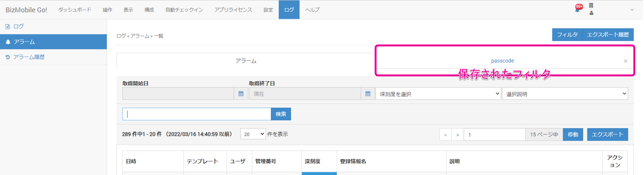Screen dimensions: 644x175
Task: Change the 20 件を表示 page size dropdown
Action: click(253, 134)
